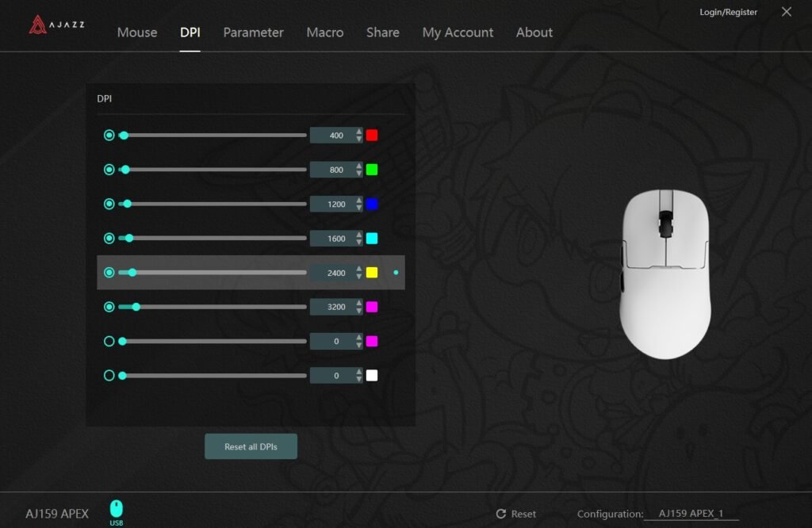
Task: Open the Parameter tab
Action: pos(253,32)
